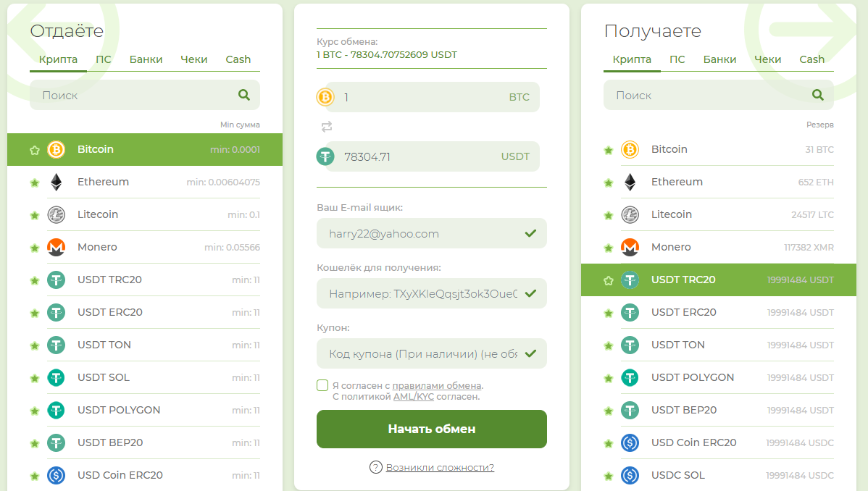Click the question mark help icon
This screenshot has height=491, width=868.
pos(375,467)
